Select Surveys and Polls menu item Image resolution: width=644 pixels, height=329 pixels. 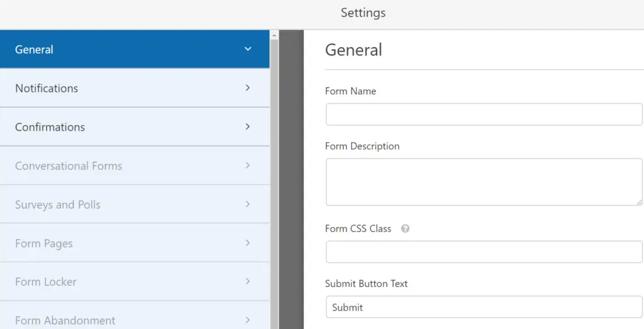tap(58, 205)
